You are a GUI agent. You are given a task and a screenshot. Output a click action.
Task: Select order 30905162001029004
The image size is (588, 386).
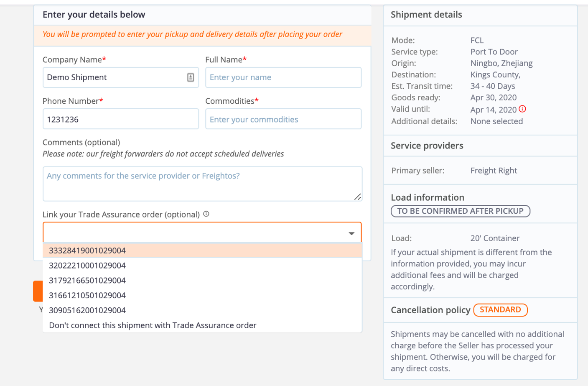click(x=202, y=310)
